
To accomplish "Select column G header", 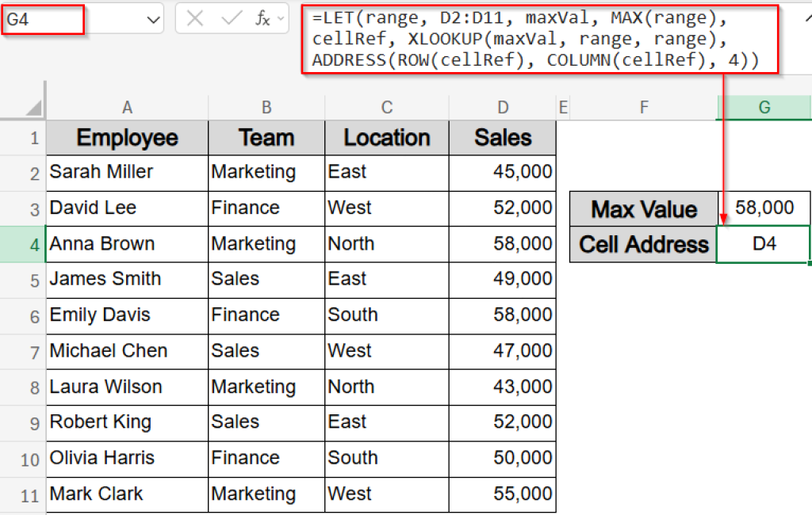I will [763, 107].
